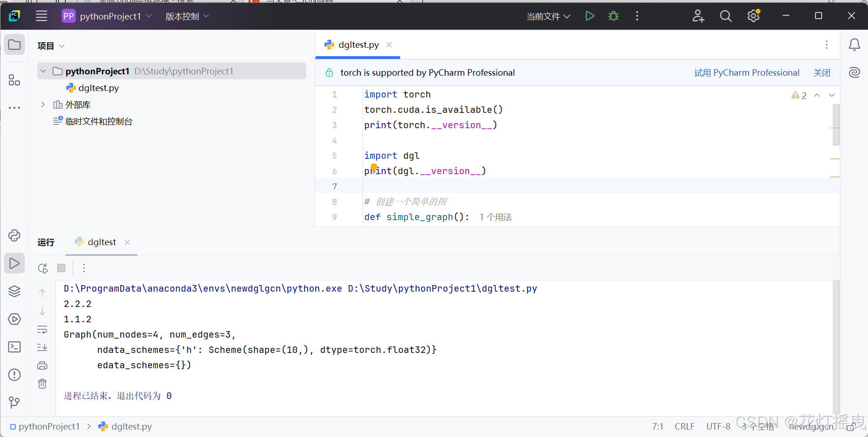Open the main hamburger menu

click(41, 16)
